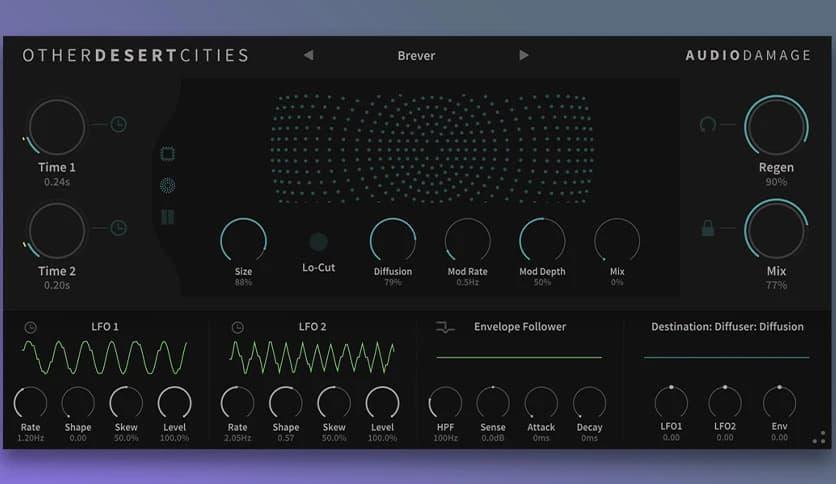
Task: Toggle the Lo-Cut switch
Action: [318, 242]
